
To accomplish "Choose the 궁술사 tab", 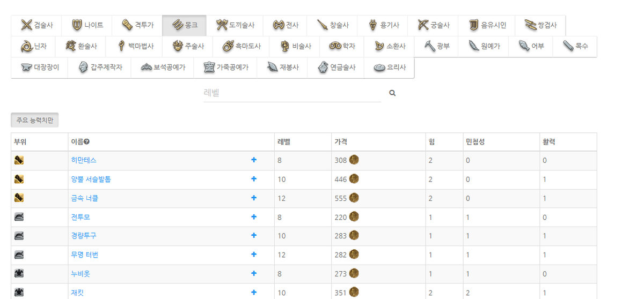I will coord(434,25).
